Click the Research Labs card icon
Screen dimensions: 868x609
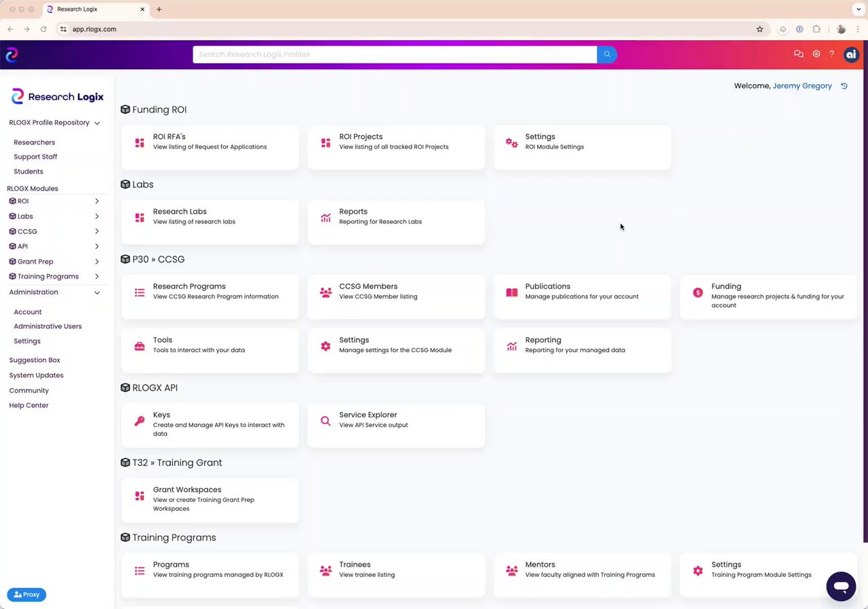pos(140,218)
